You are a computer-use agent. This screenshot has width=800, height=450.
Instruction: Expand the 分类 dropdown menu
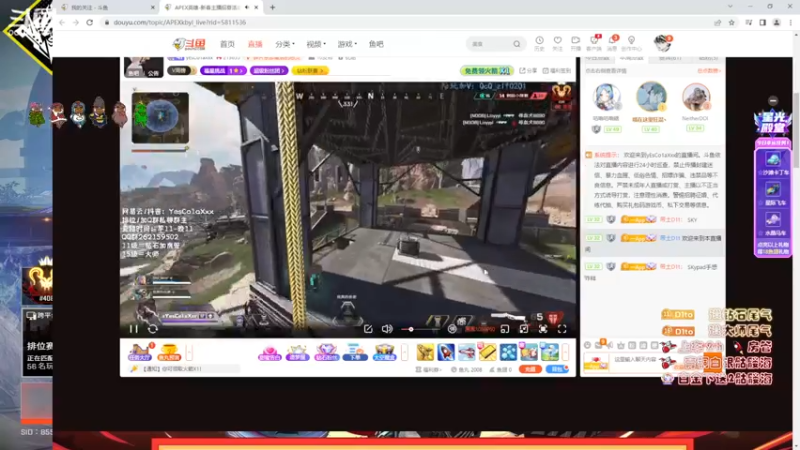285,44
